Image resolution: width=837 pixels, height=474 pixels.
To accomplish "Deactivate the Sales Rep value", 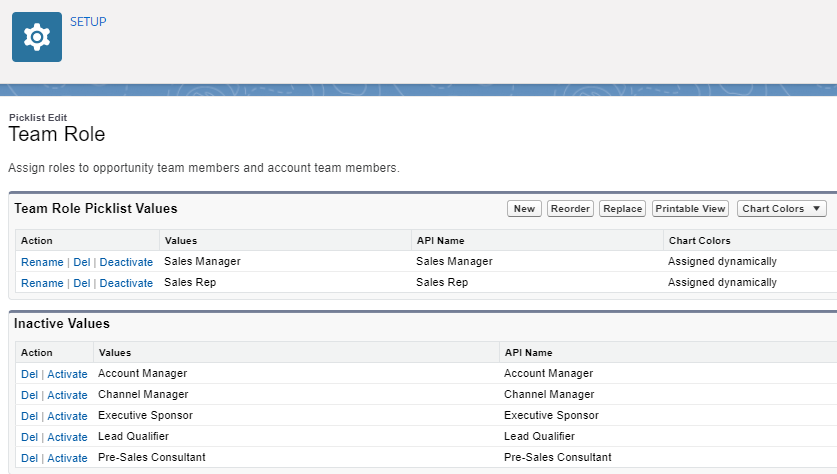I will (126, 283).
